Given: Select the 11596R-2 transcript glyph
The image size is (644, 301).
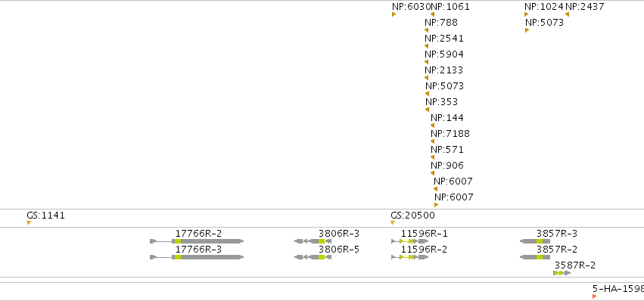Looking at the screenshot, I should pyautogui.click(x=410, y=257).
